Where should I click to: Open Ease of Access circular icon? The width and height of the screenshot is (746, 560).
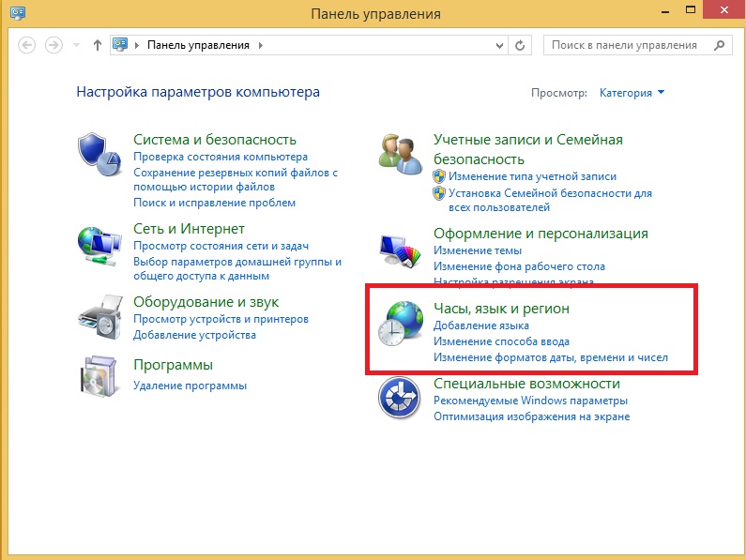(399, 398)
